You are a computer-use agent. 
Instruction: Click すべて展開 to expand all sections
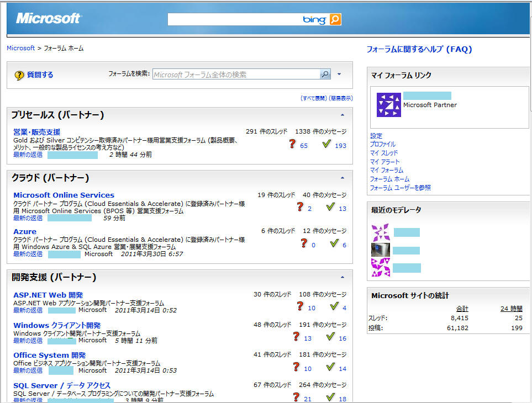tap(313, 98)
